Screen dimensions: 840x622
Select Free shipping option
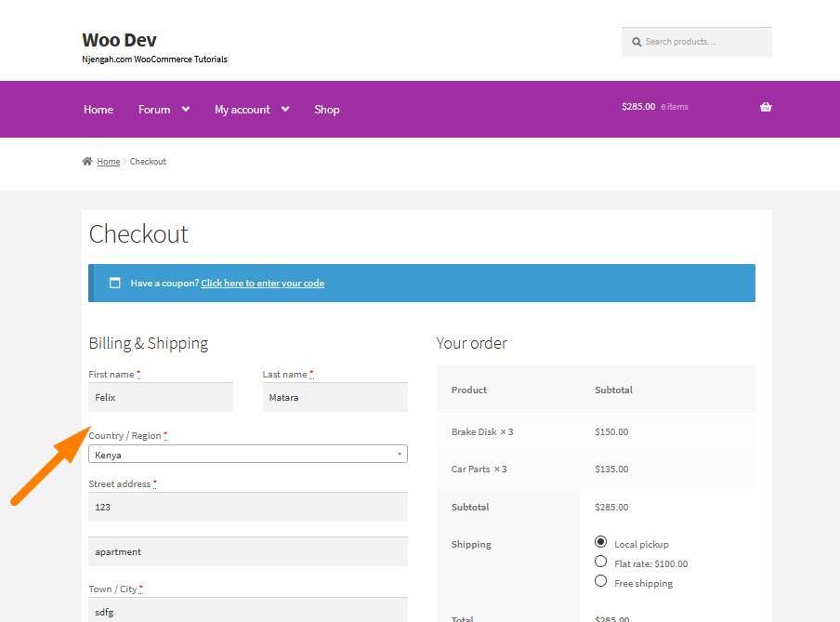[600, 581]
